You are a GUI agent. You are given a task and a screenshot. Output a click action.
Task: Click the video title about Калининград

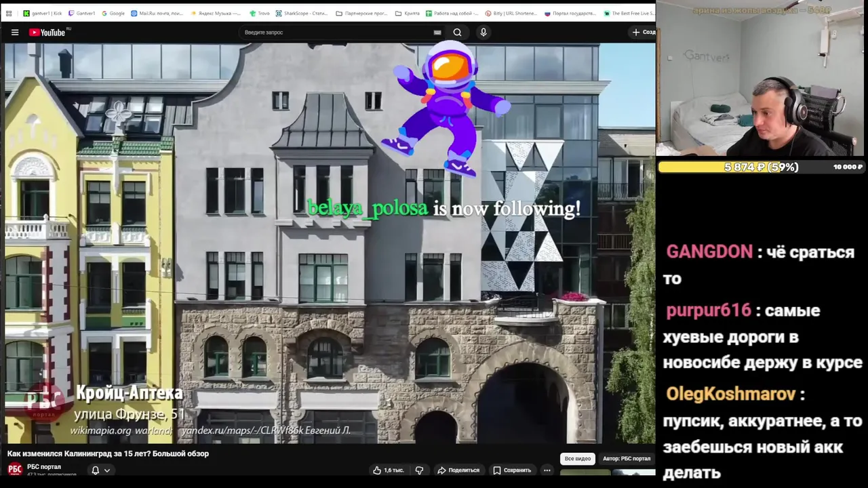click(x=108, y=453)
